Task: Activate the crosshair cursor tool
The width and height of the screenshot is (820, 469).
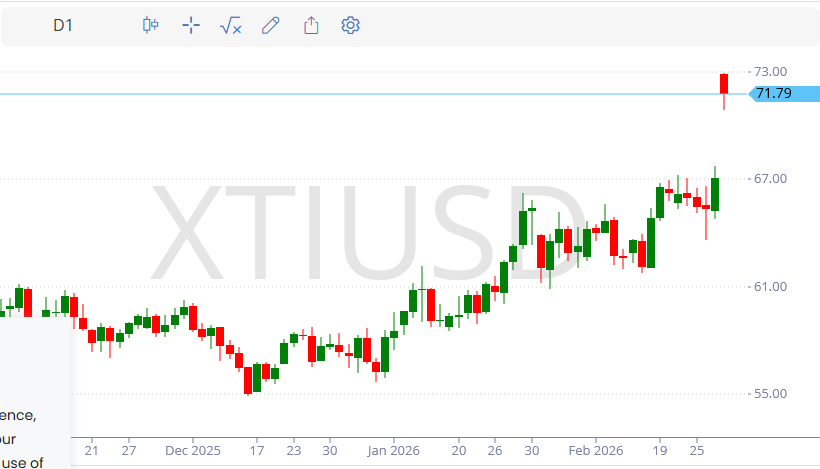Action: pyautogui.click(x=191, y=25)
